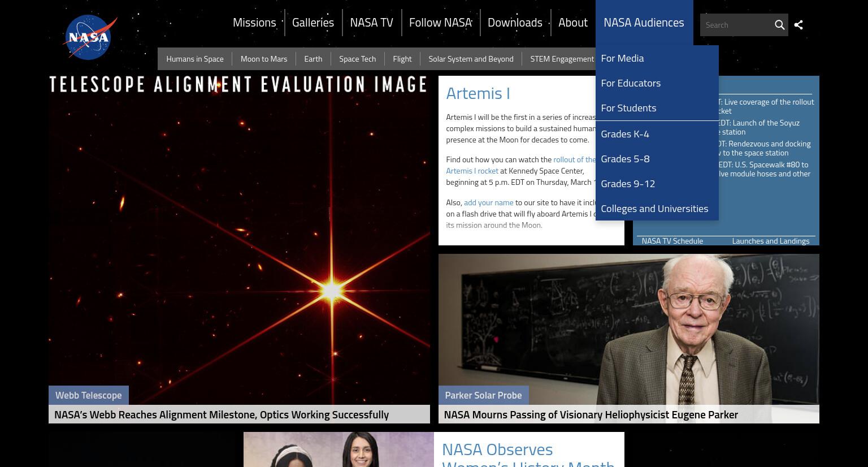Open Colleges and Universities option
The width and height of the screenshot is (868, 467).
[657, 209]
